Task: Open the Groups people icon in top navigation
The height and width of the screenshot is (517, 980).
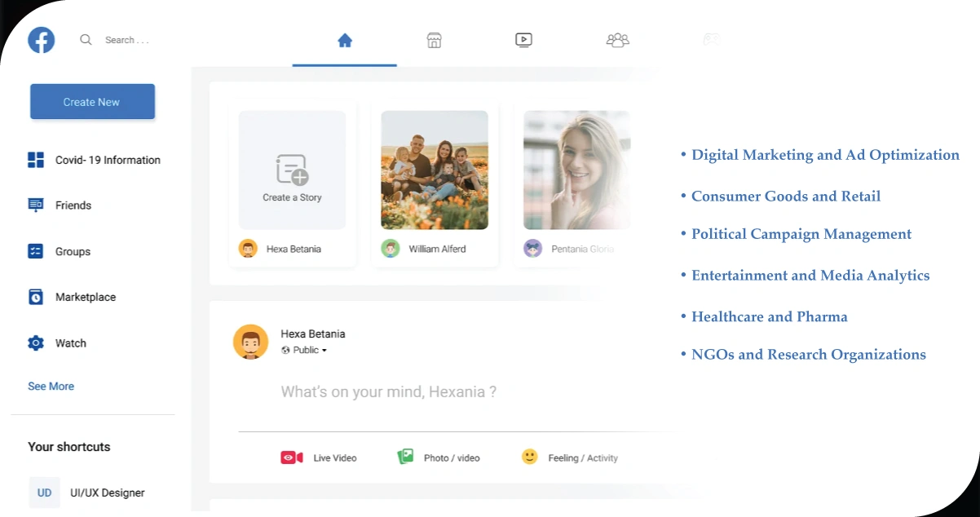Action: click(x=617, y=40)
